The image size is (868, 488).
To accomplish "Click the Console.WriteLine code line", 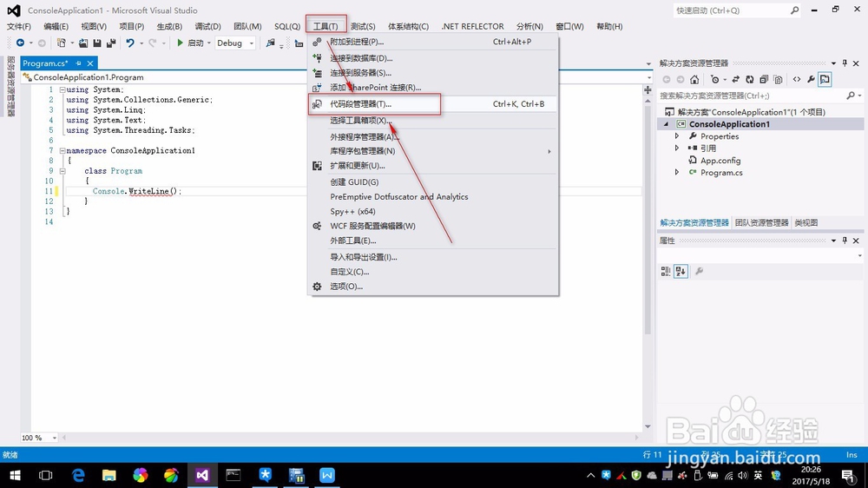I will coord(137,191).
